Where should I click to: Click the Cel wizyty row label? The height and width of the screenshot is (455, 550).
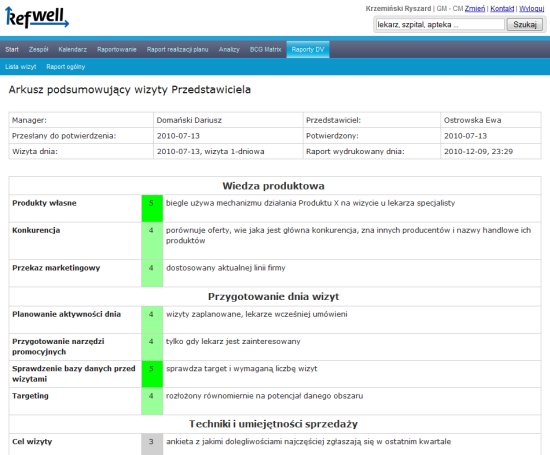(x=32, y=442)
